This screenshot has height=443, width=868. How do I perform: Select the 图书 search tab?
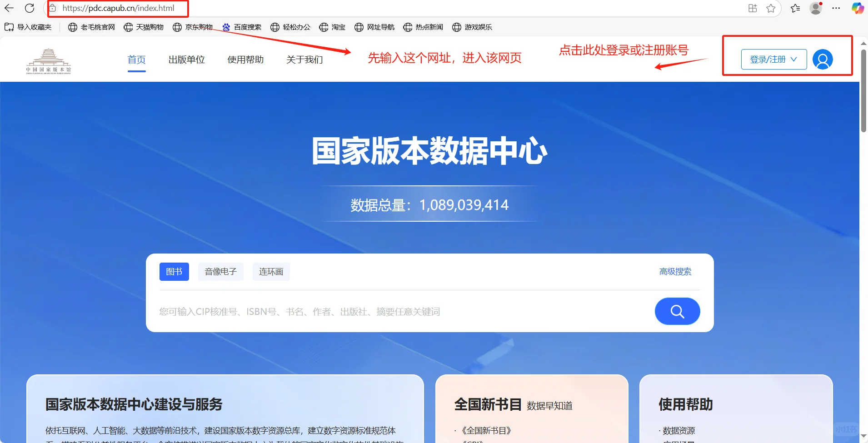(x=174, y=272)
